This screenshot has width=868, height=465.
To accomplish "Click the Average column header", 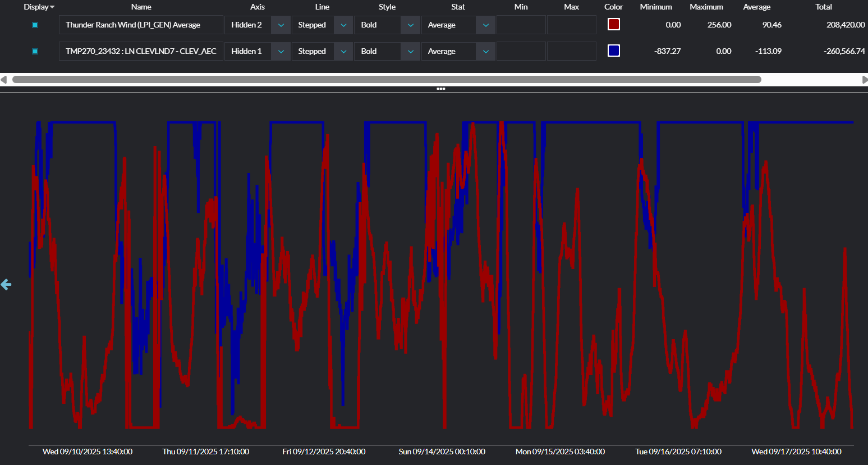I will point(756,7).
